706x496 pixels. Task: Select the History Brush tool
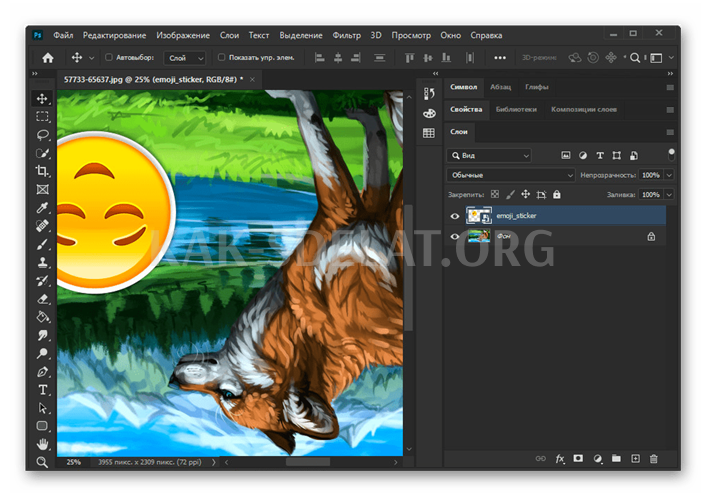pos(42,281)
